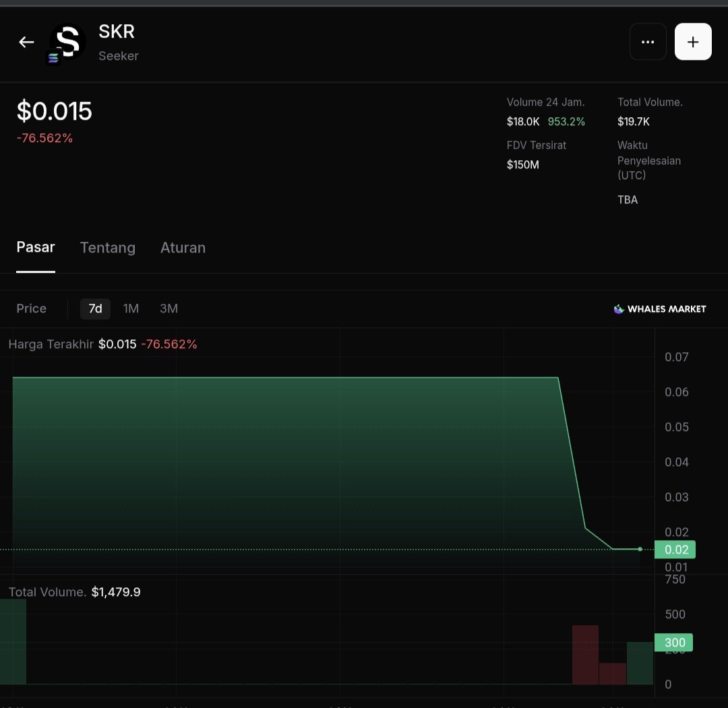Image resolution: width=728 pixels, height=708 pixels.
Task: Click the $0.015 headline price
Action: coord(55,111)
